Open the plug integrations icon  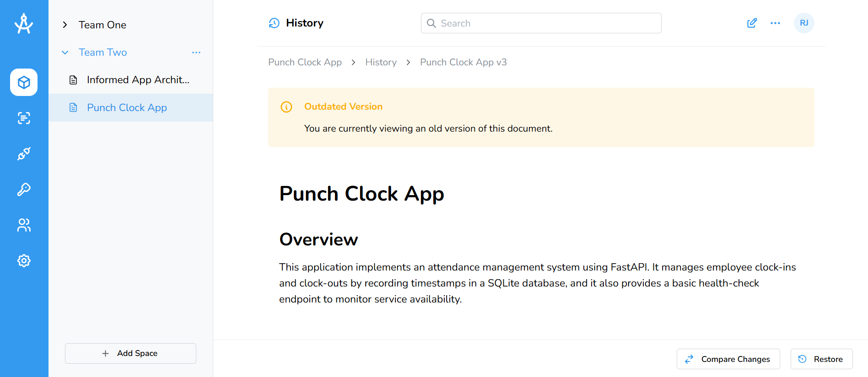24,154
